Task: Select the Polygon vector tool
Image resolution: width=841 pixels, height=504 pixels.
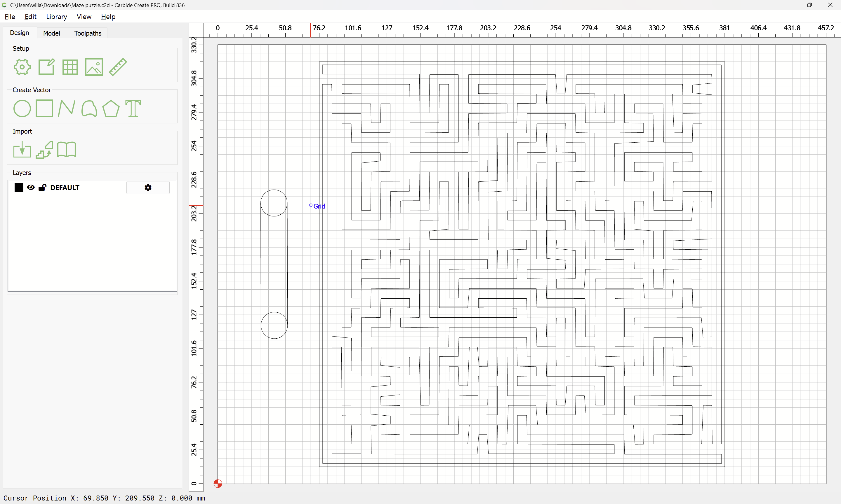Action: coord(111,109)
